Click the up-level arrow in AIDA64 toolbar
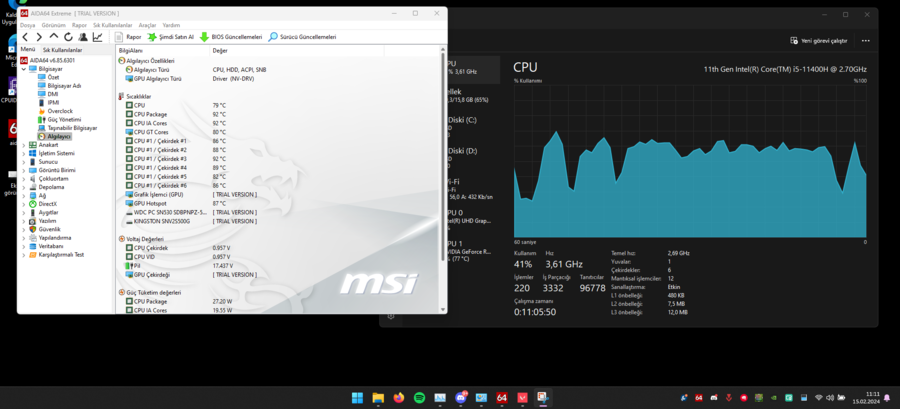900x409 pixels. point(54,37)
